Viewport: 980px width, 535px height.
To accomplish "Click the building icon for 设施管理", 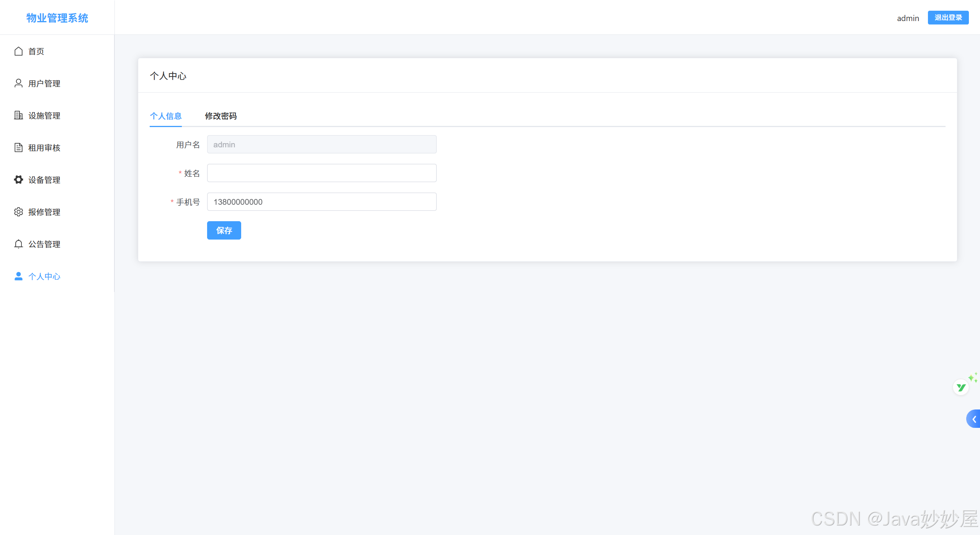I will point(18,115).
